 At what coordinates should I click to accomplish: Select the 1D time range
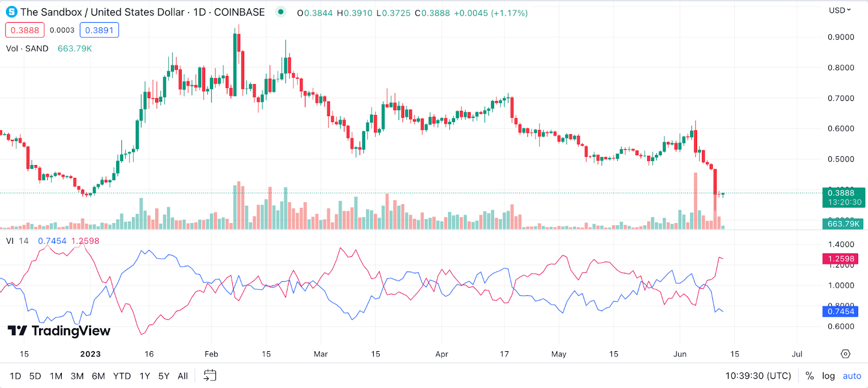pos(15,376)
